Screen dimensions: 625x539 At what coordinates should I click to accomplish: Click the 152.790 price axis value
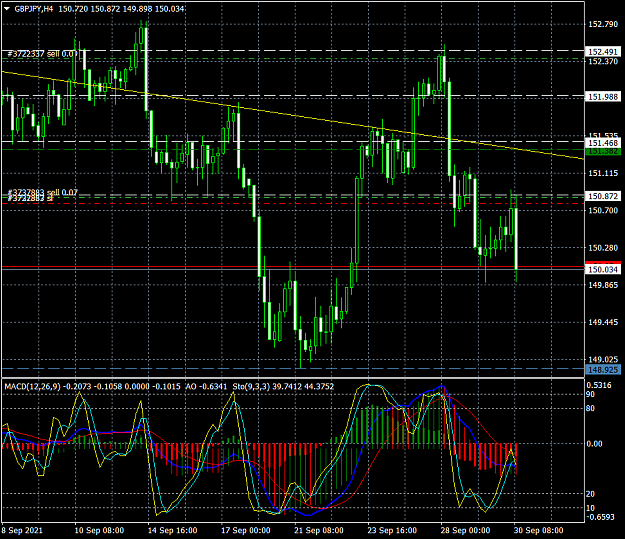(x=603, y=24)
